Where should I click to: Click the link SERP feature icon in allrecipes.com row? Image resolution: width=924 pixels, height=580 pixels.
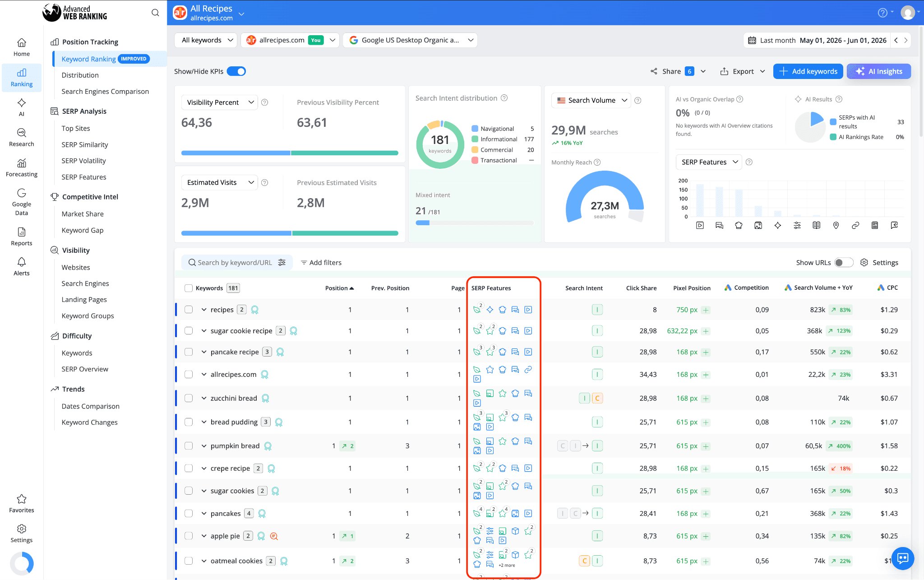[528, 370]
